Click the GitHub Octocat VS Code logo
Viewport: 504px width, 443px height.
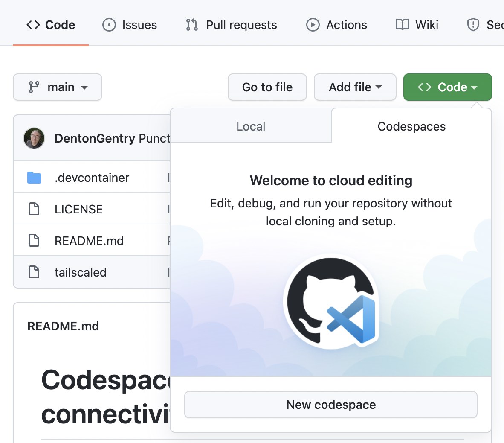[x=331, y=301]
